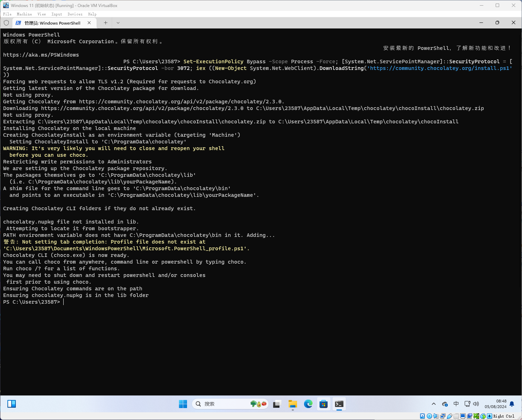Click the OneDrive cloud tray icon
Viewport: 522px width, 420px height.
(445, 404)
